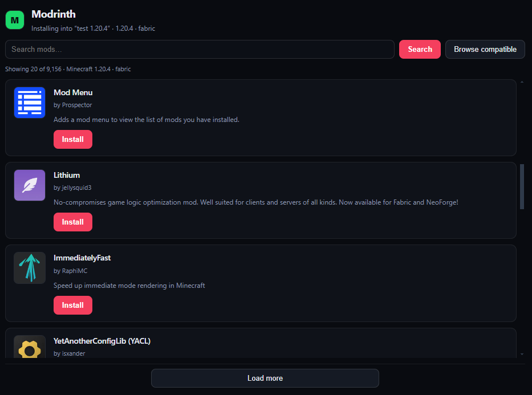This screenshot has width=532, height=395.
Task: Select the Mod Menu title text
Action: click(x=73, y=92)
